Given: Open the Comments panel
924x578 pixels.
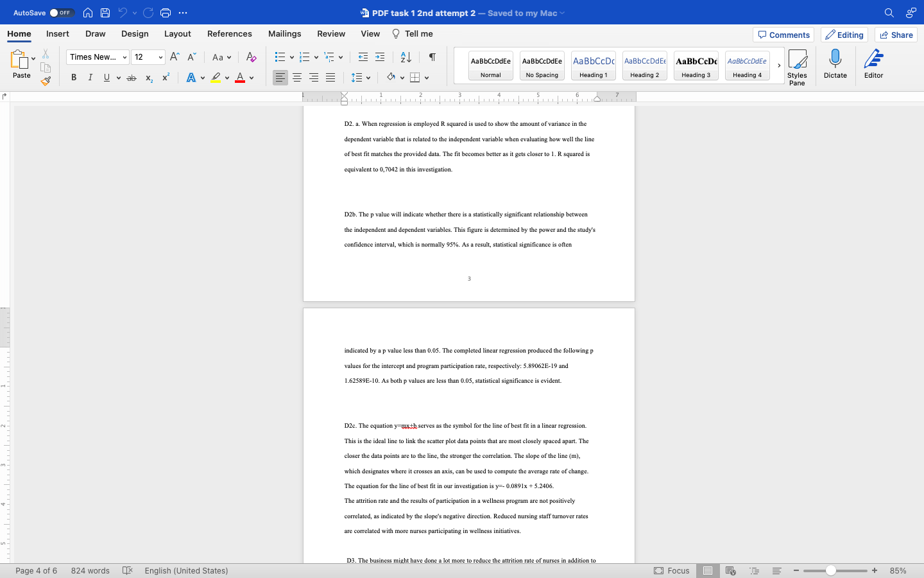Looking at the screenshot, I should pyautogui.click(x=783, y=35).
